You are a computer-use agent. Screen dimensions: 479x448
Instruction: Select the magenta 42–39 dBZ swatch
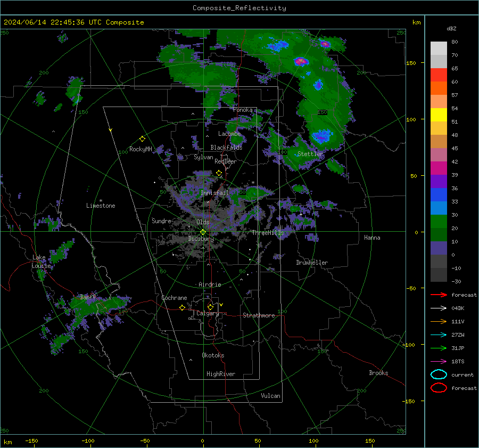(x=439, y=168)
